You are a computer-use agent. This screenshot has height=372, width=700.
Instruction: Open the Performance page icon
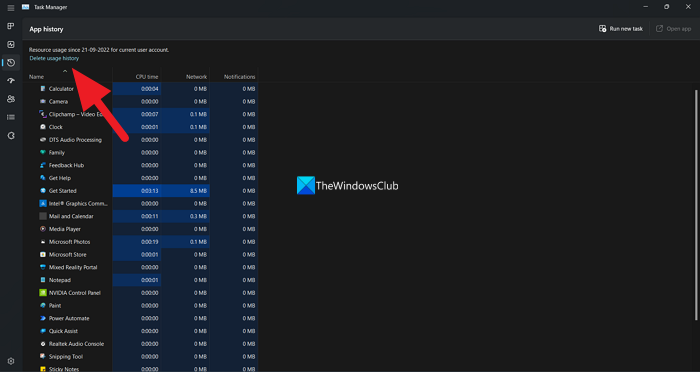(x=11, y=45)
